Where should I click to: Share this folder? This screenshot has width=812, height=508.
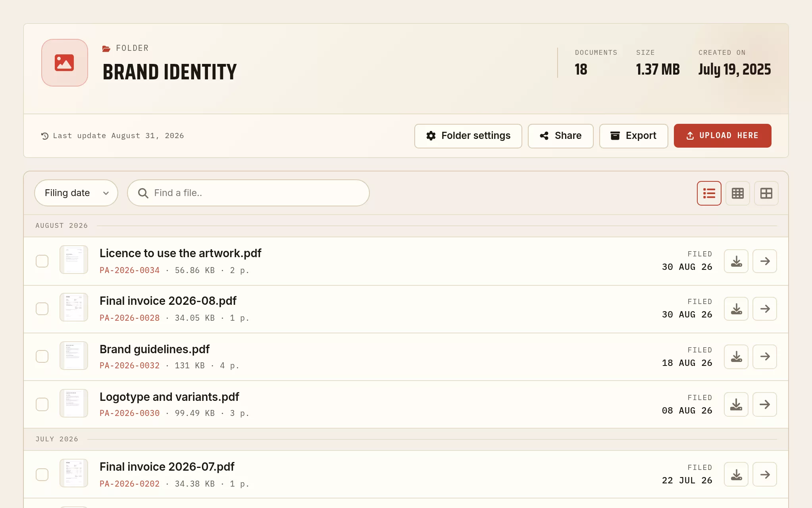[x=560, y=136]
